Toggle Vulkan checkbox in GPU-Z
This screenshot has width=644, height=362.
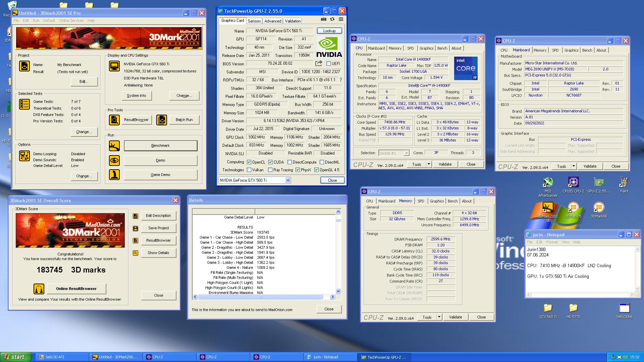coord(249,170)
